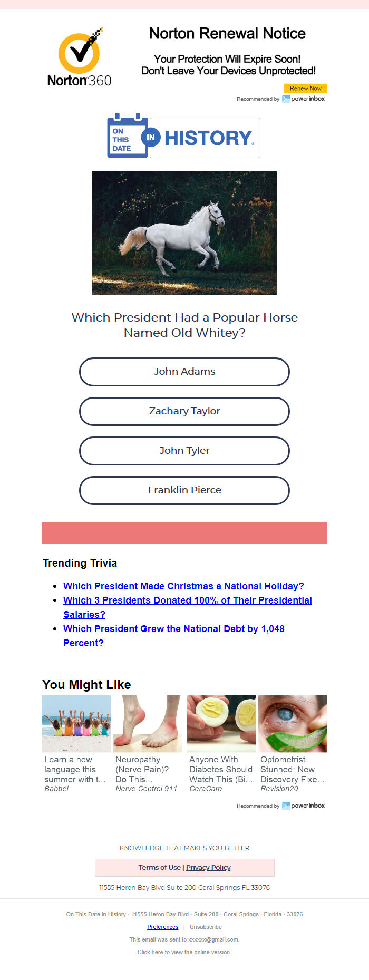Open the Privacy Policy link
Viewport: 369px width, 980px height.
point(208,867)
